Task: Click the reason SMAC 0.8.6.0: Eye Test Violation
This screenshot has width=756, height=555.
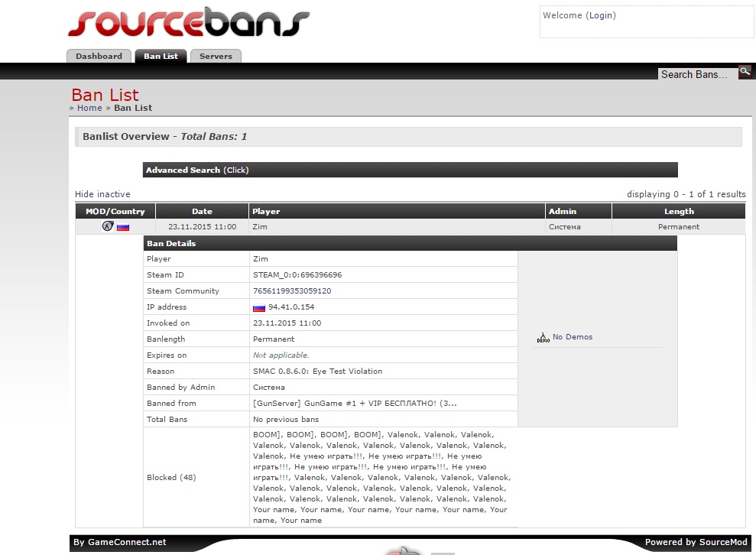Action: tap(318, 372)
